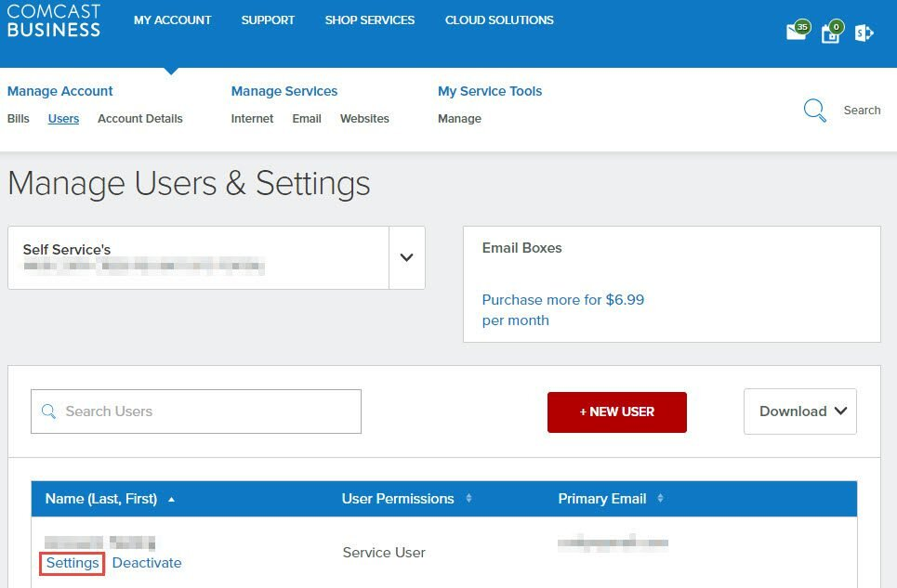Viewport: 897px width, 588px height.
Task: Deactivate the listed service user
Action: pyautogui.click(x=147, y=563)
